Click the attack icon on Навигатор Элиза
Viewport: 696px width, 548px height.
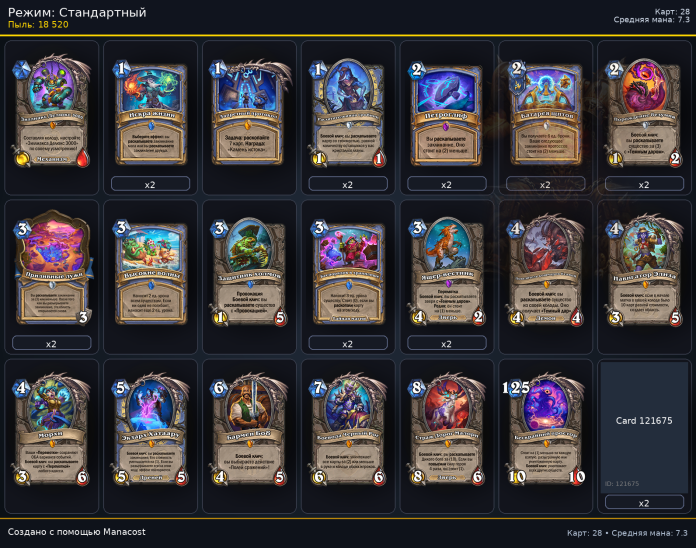(615, 317)
